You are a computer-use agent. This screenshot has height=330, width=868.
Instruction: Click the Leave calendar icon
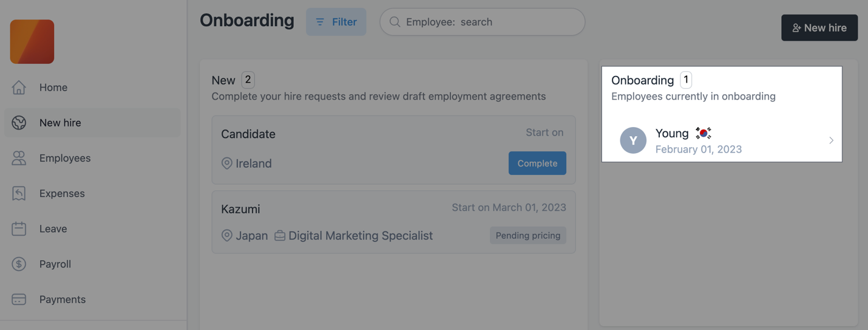[19, 229]
